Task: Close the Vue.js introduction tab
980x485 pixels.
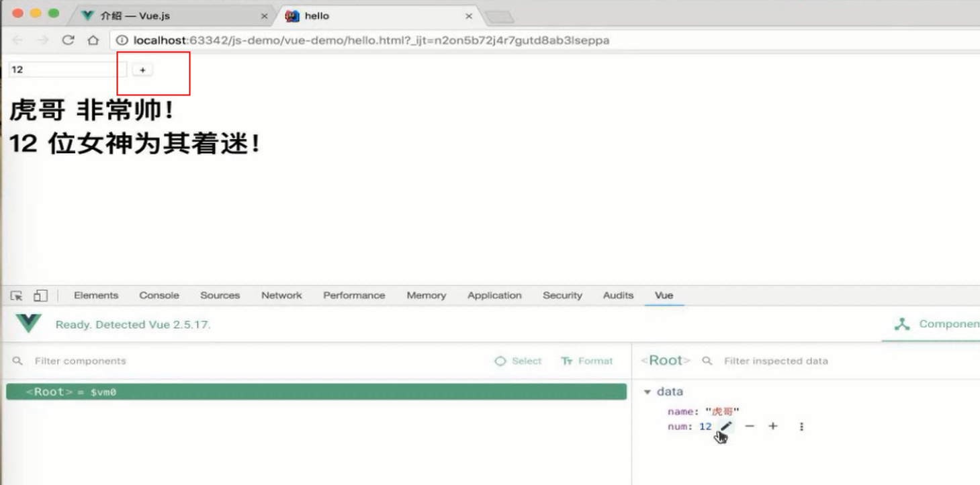Action: [x=264, y=16]
